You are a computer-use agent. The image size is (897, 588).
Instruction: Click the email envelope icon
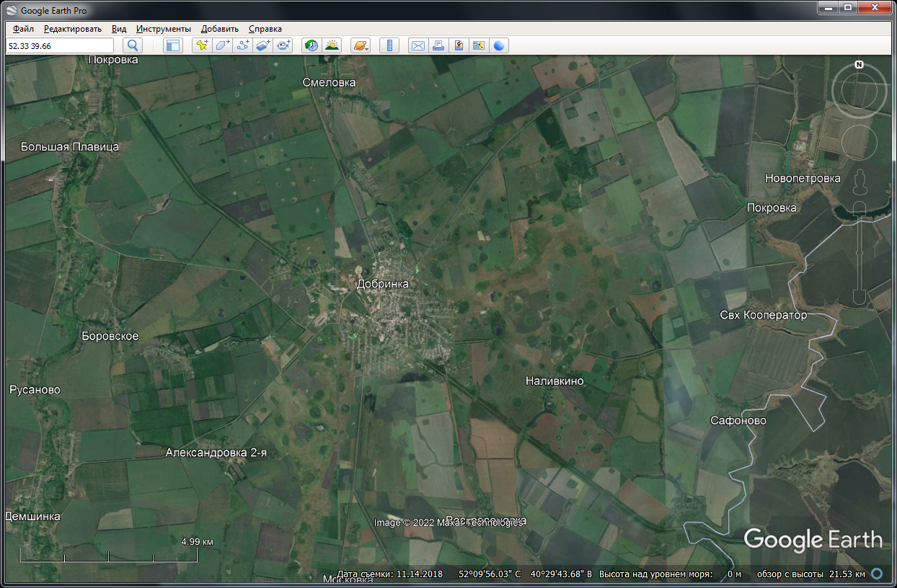417,45
